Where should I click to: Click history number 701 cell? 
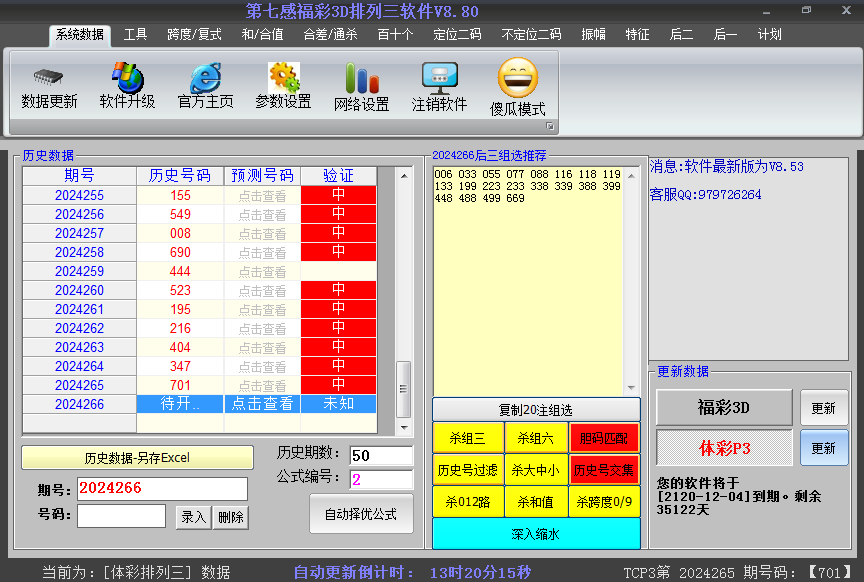pos(180,385)
